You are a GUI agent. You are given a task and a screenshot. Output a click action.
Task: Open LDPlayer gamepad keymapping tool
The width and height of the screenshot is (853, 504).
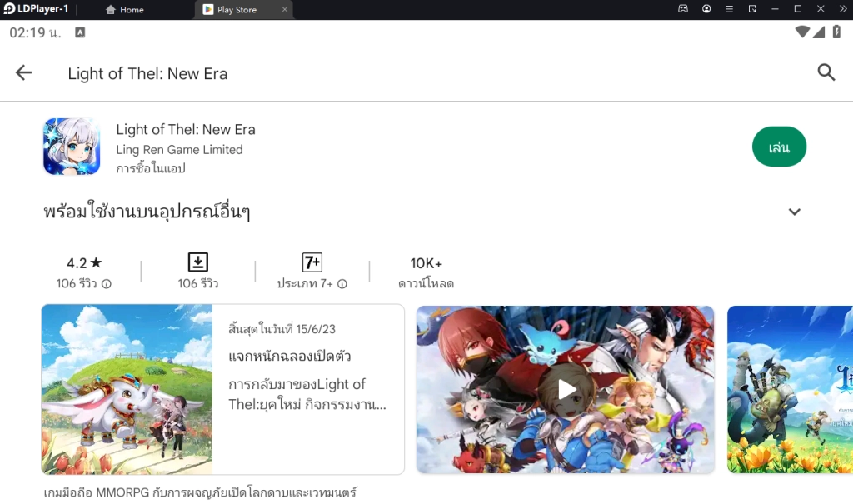(683, 8)
